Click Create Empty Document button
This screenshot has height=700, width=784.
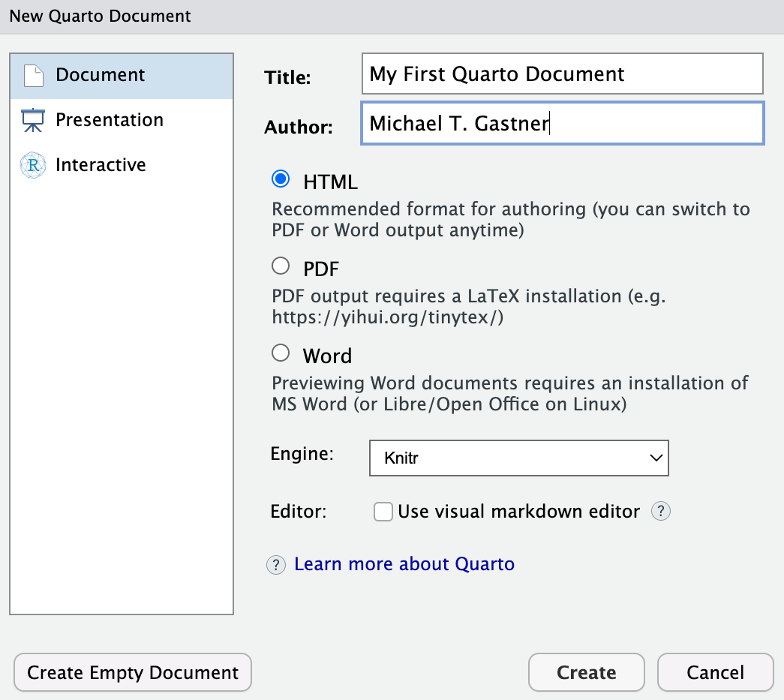pos(133,672)
